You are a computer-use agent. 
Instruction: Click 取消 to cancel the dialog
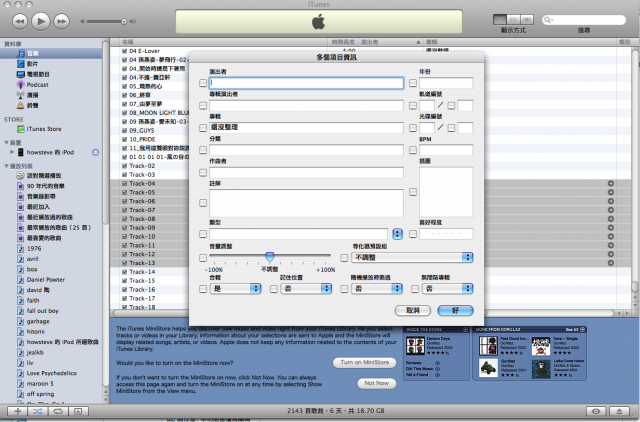pyautogui.click(x=412, y=311)
